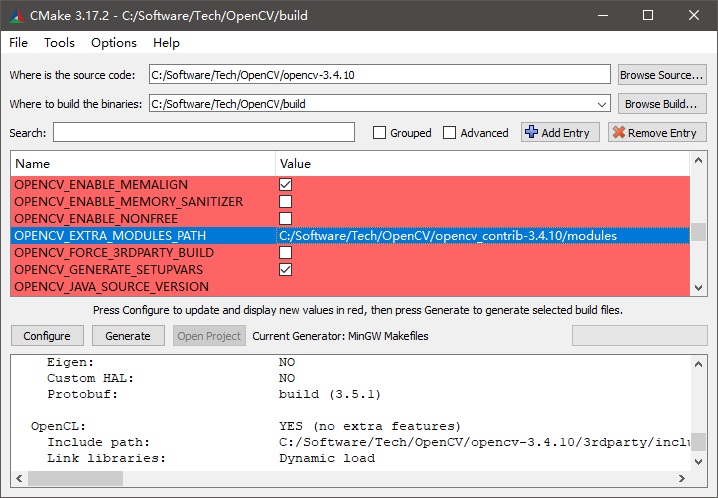Enable the Grouped checkbox

point(379,133)
